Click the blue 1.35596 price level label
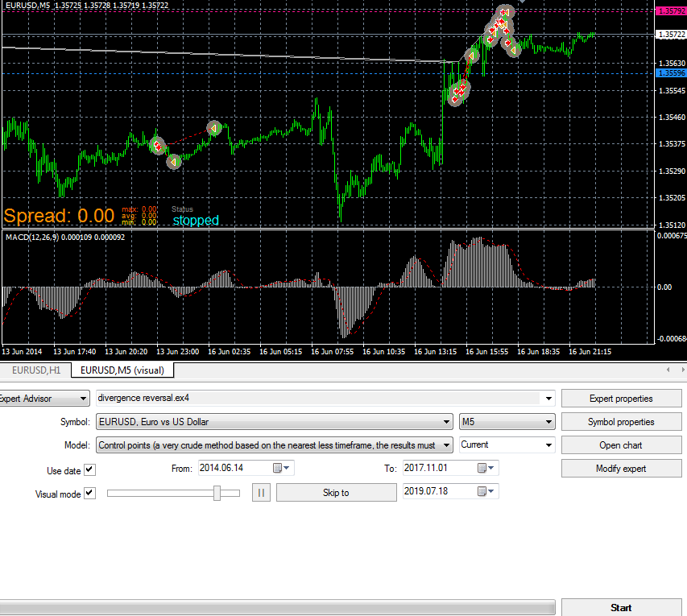Viewport: 687px width, 616px height. [x=671, y=73]
